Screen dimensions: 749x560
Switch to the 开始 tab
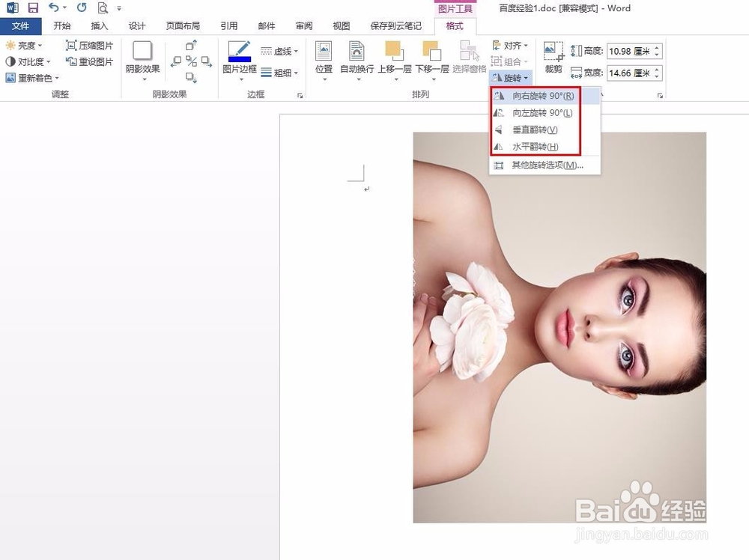click(61, 25)
